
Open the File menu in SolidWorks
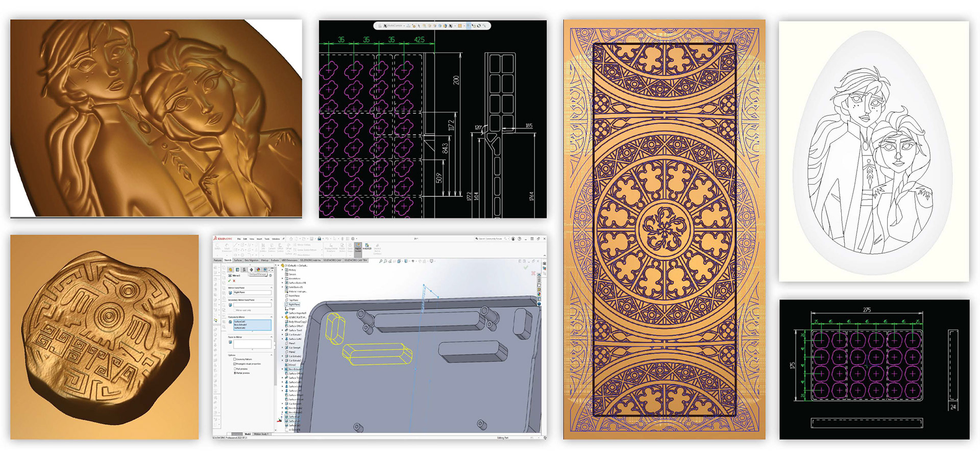coord(239,239)
